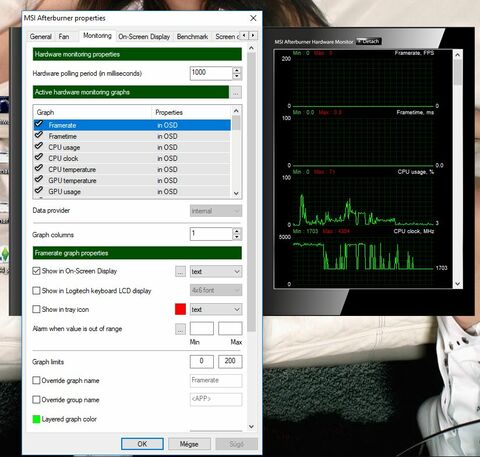Toggle the GPU temperature graph checkmark

39,179
